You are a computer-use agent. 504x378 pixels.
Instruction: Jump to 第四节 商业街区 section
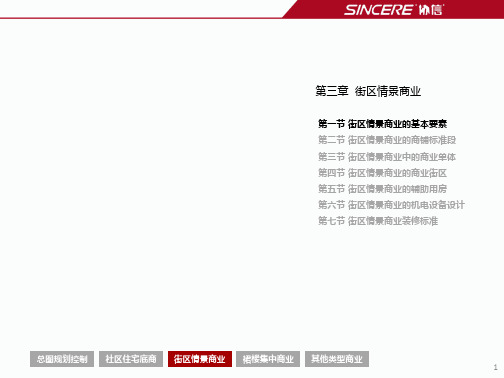pos(382,173)
